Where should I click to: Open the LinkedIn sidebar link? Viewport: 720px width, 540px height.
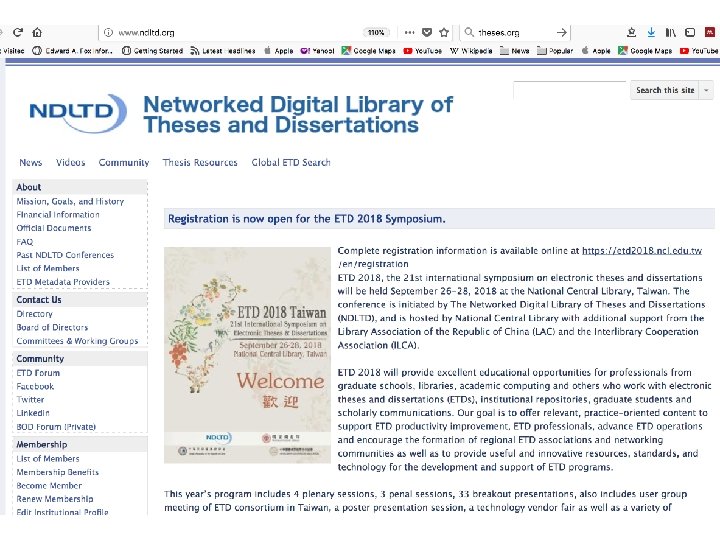[x=33, y=413]
